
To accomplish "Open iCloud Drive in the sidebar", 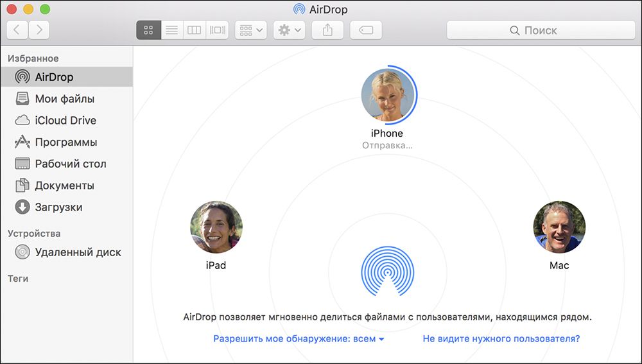I will pyautogui.click(x=65, y=121).
